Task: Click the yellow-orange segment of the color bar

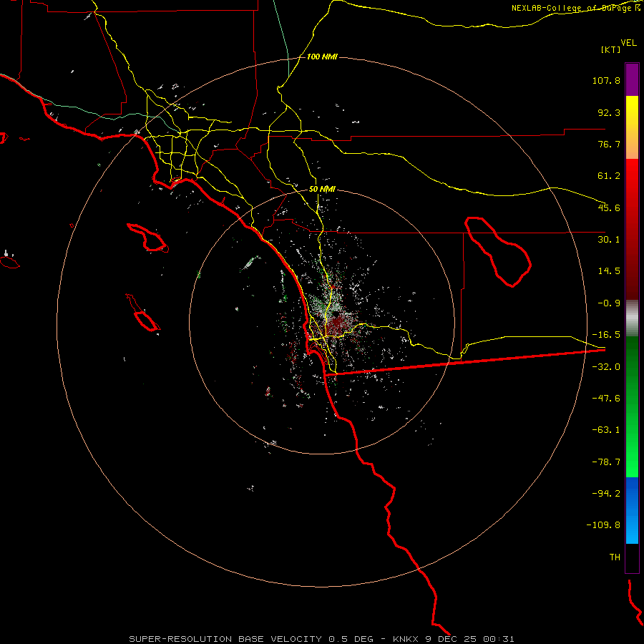Action: (x=632, y=127)
